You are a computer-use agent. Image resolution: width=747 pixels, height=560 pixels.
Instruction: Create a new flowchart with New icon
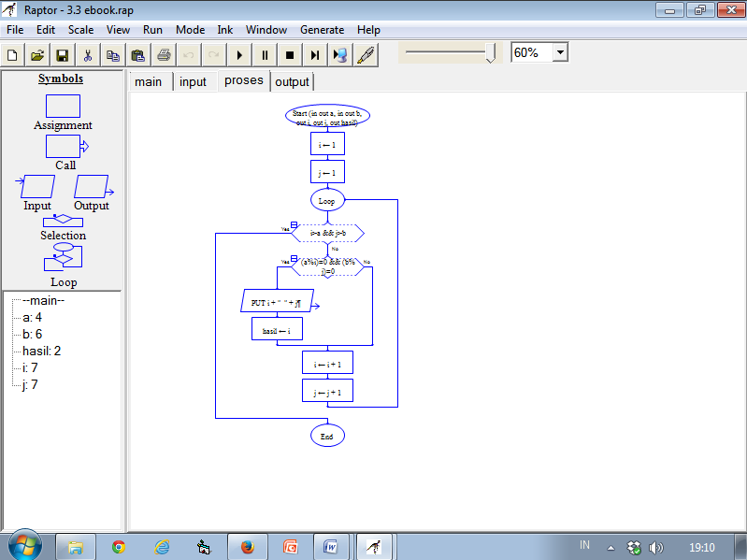(13, 55)
